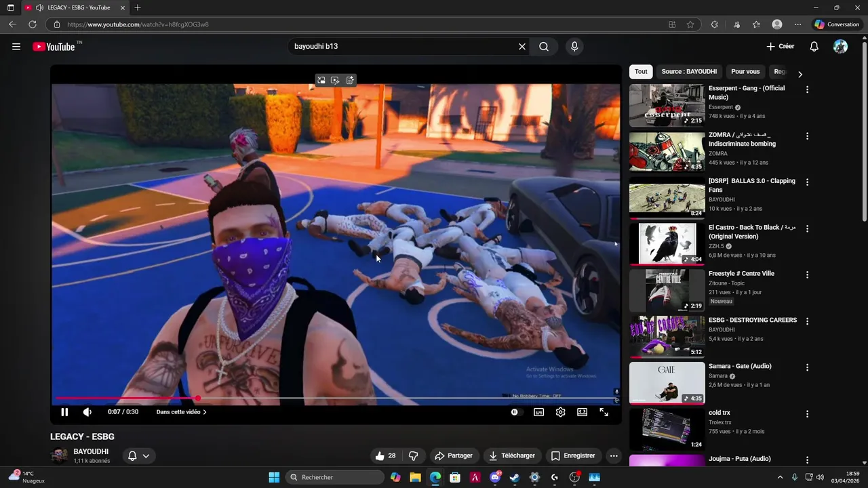
Task: Open more actions menu under video
Action: coord(614,456)
